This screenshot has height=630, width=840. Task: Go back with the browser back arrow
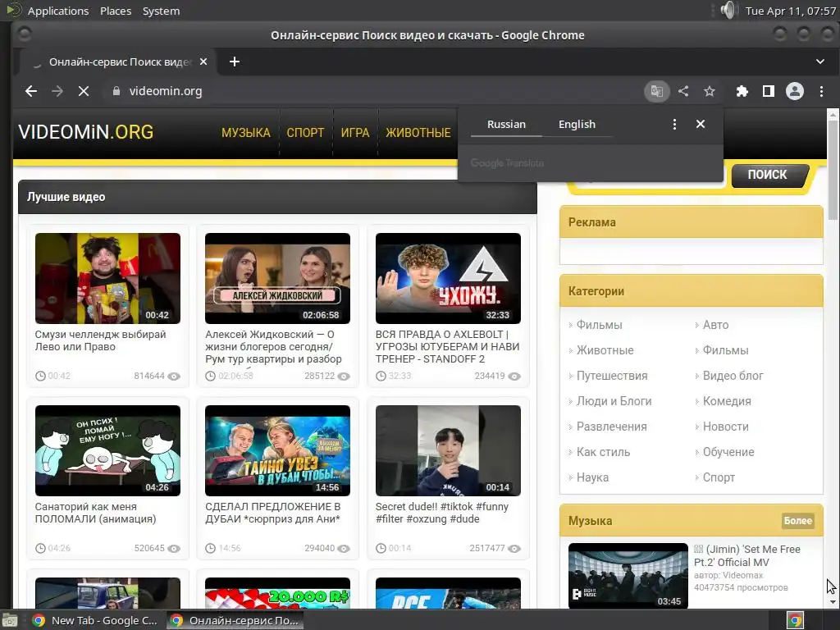tap(31, 91)
